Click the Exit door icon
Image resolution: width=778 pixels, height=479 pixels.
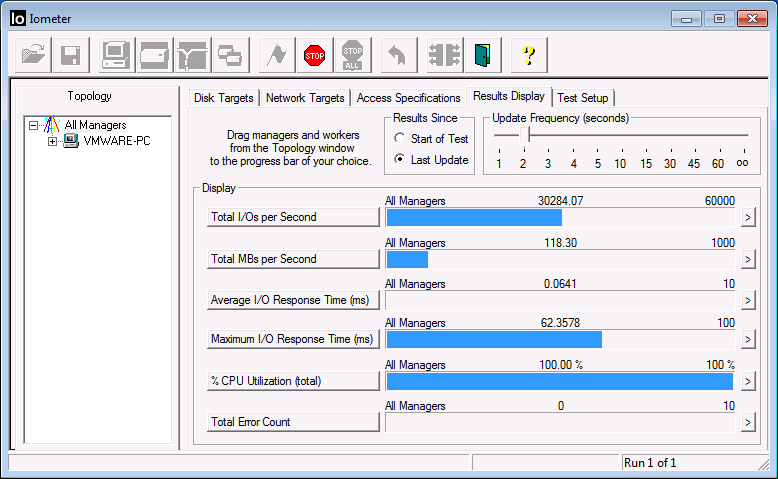pyautogui.click(x=484, y=55)
